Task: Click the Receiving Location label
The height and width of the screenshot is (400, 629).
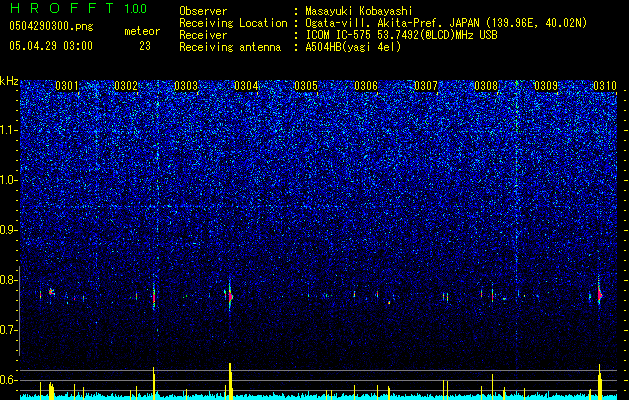Action: point(233,23)
